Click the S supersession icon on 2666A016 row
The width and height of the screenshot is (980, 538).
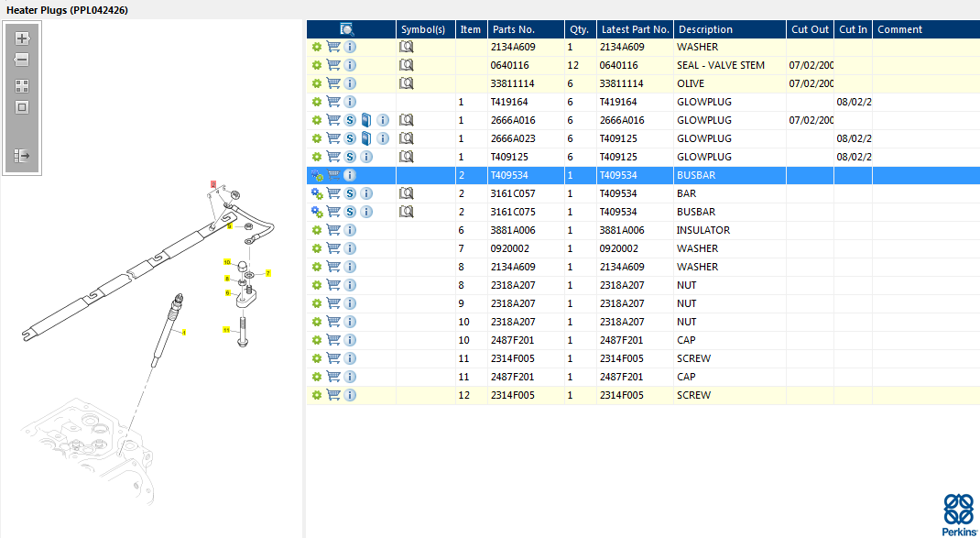pyautogui.click(x=350, y=120)
